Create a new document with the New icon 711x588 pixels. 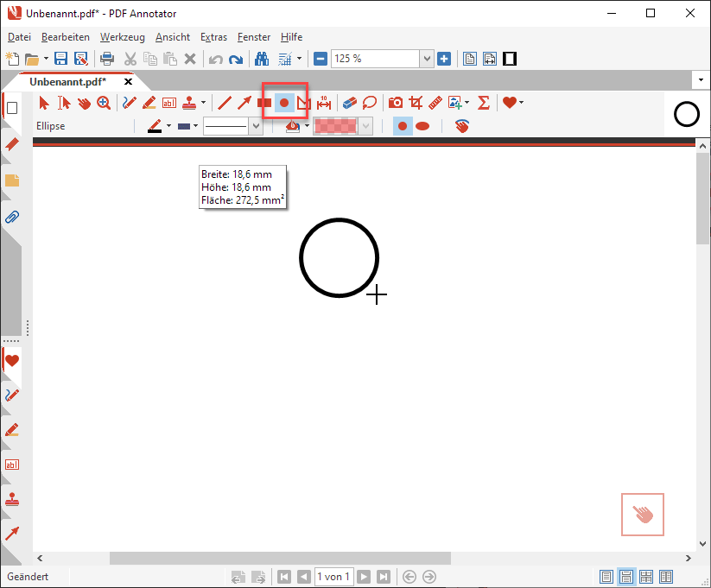click(12, 59)
